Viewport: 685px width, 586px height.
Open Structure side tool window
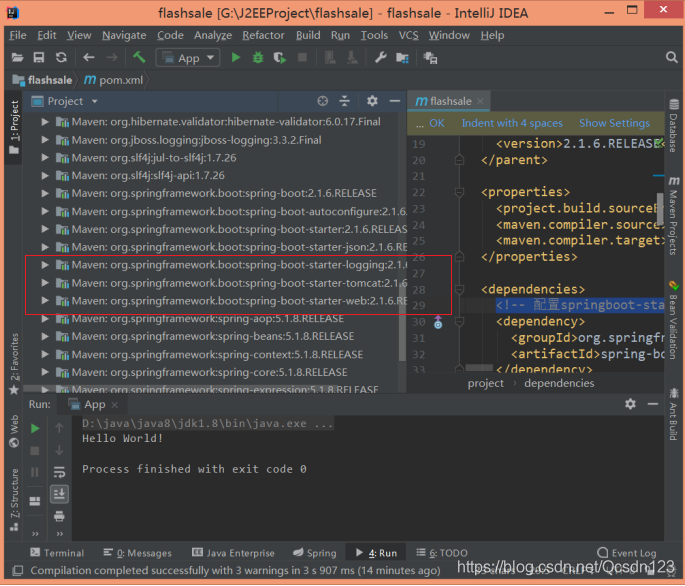click(14, 499)
